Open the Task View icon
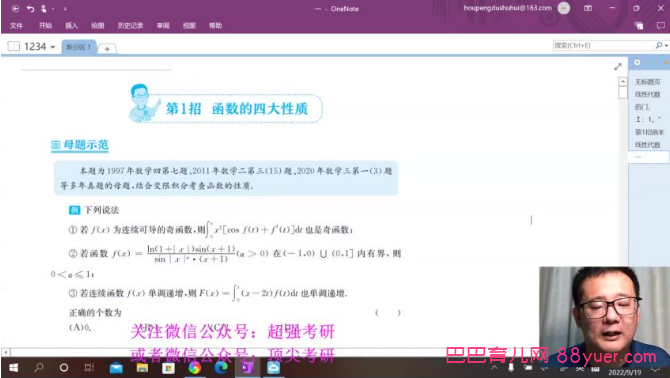670x378 pixels. point(89,368)
